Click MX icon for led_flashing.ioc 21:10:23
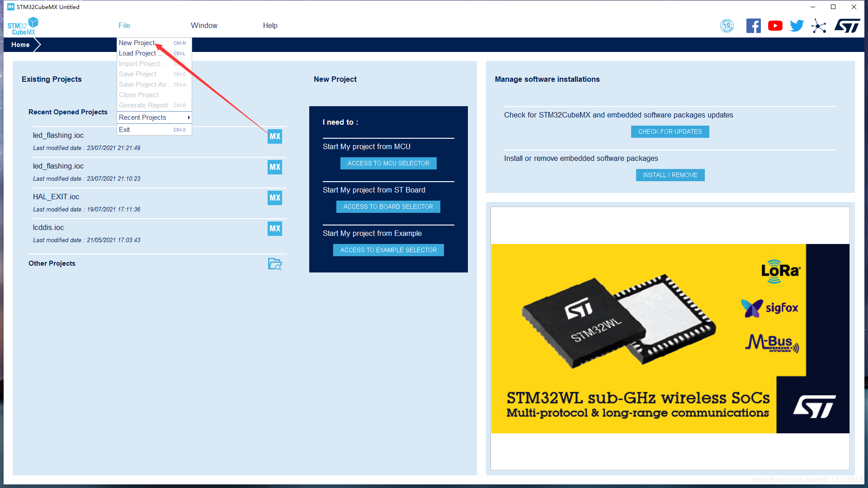Viewport: 868px width, 488px height. click(x=275, y=167)
